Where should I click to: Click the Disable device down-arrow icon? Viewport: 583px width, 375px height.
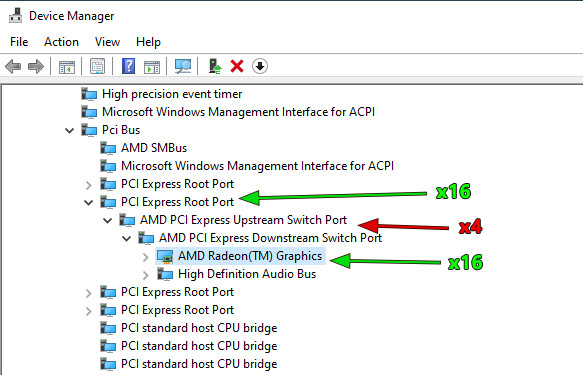pos(260,67)
